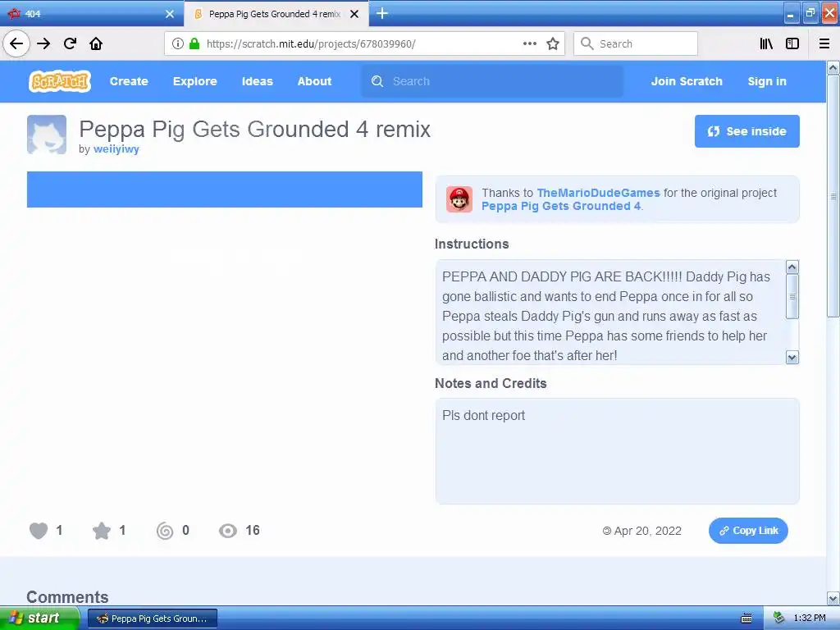Close the 404 tab
Viewport: 840px width, 630px height.
[170, 14]
